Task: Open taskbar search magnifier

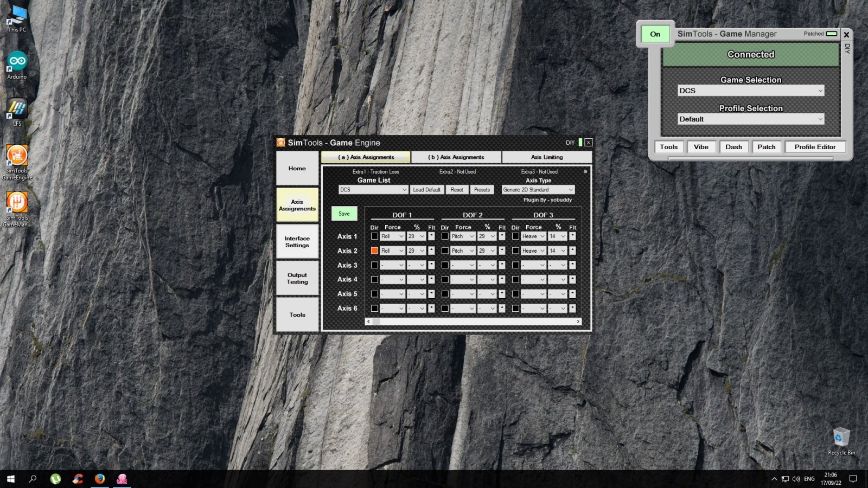Action: 33,479
